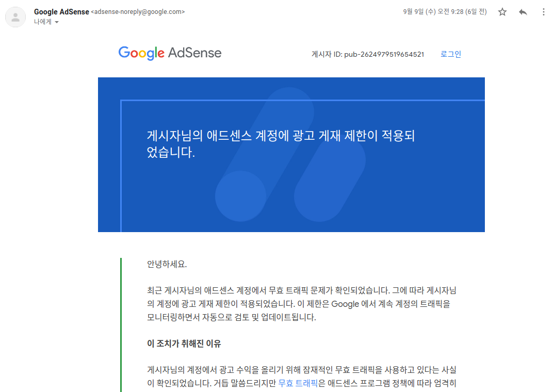Click paragraph starting 최근 게시자님의 애드센스

point(302,304)
